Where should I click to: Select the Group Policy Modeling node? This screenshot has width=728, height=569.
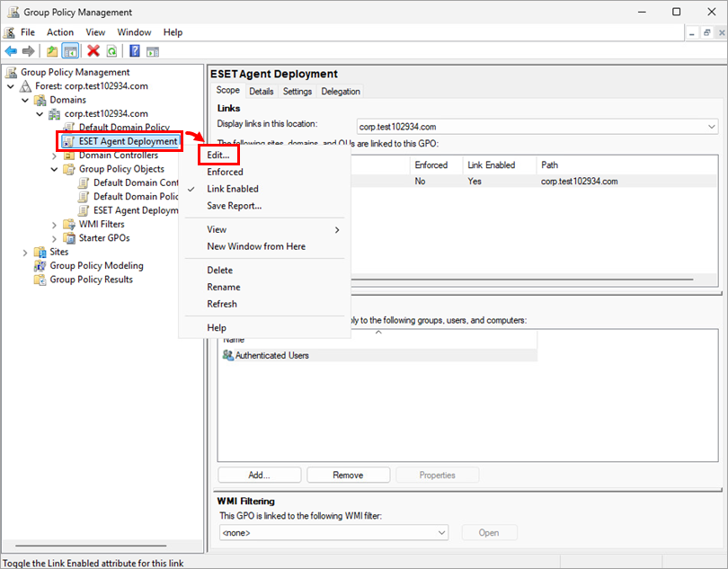(96, 266)
